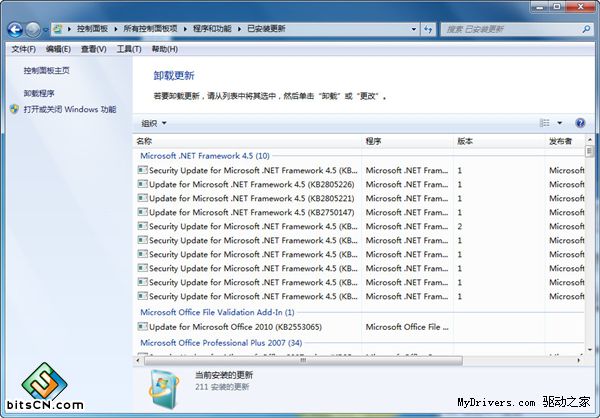Expand address bar history dropdown arrow
600x418 pixels.
tap(414, 29)
